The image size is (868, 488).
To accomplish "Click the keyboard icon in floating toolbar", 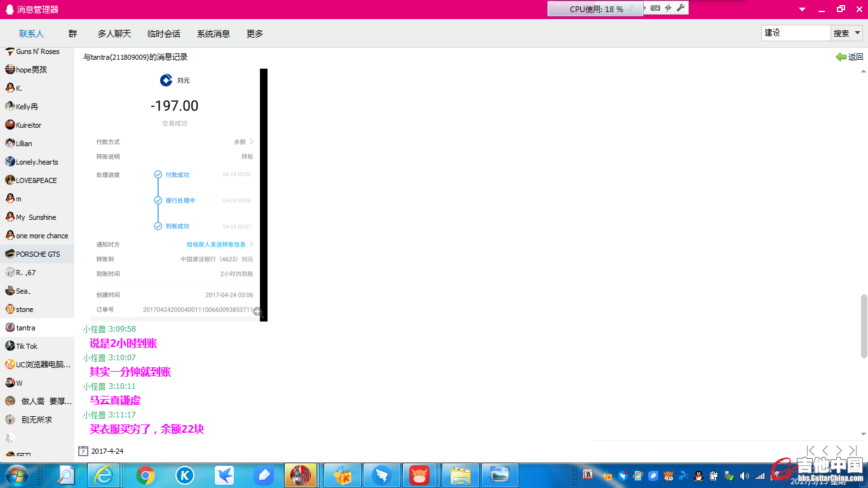I will (x=655, y=8).
